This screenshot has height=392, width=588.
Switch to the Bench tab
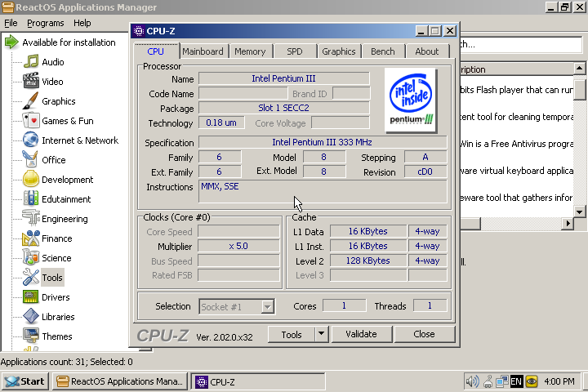point(383,51)
